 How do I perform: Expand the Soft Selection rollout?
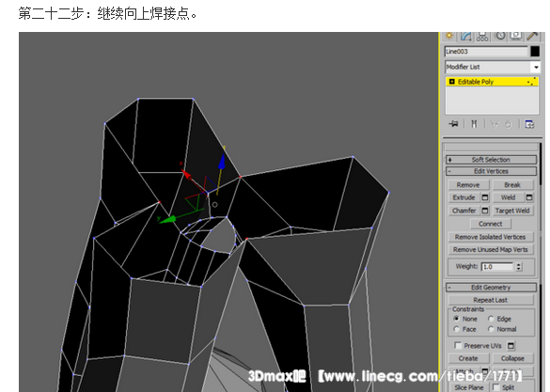point(491,160)
